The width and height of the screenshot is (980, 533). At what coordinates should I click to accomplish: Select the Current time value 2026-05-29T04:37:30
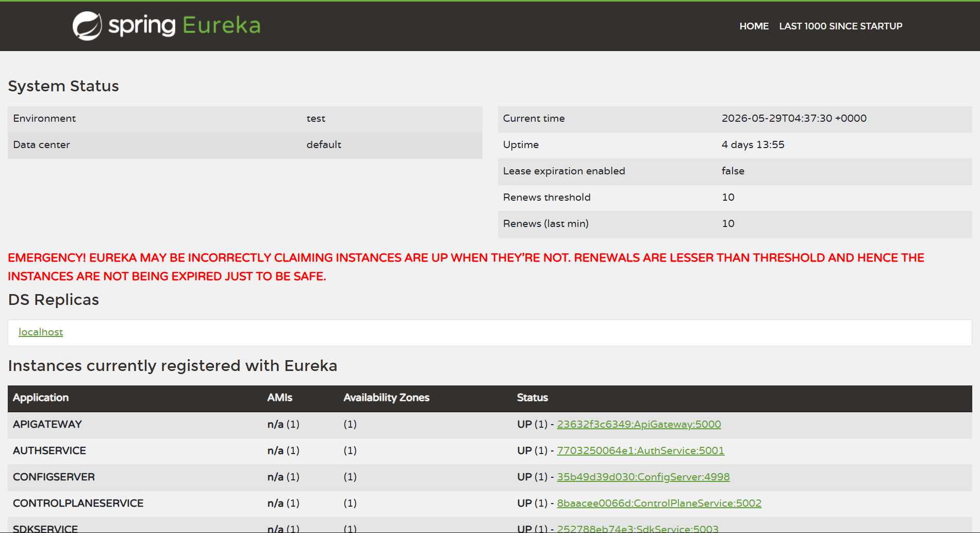click(x=794, y=118)
